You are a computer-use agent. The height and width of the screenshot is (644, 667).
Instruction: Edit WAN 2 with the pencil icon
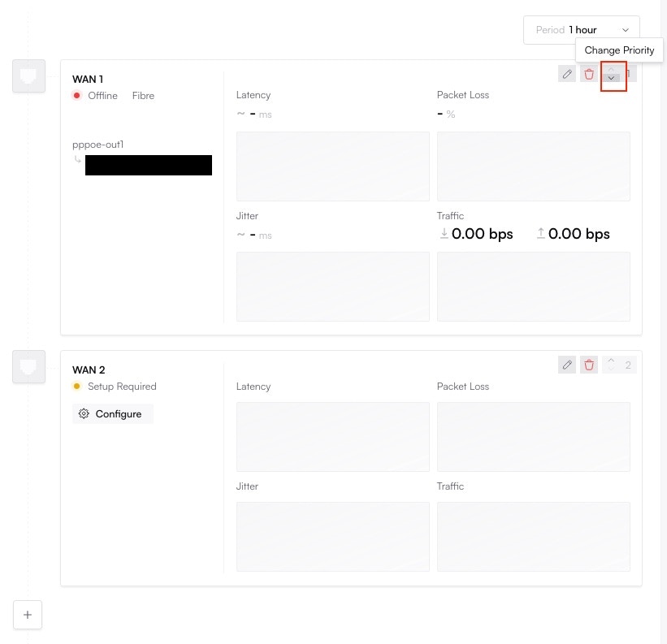tap(566, 365)
